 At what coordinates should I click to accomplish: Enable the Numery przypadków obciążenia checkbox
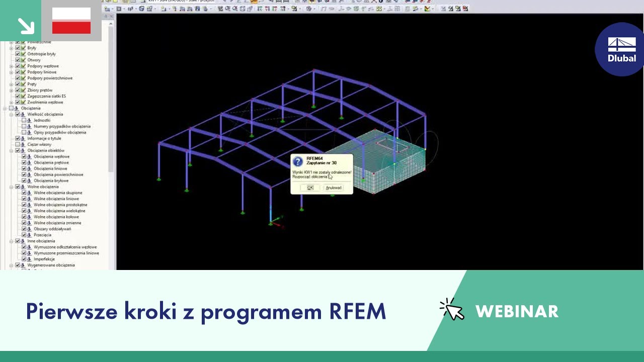tap(24, 126)
